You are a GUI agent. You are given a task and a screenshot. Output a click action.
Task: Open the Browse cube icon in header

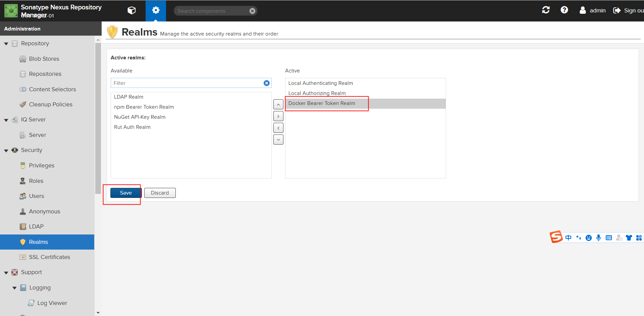click(131, 10)
